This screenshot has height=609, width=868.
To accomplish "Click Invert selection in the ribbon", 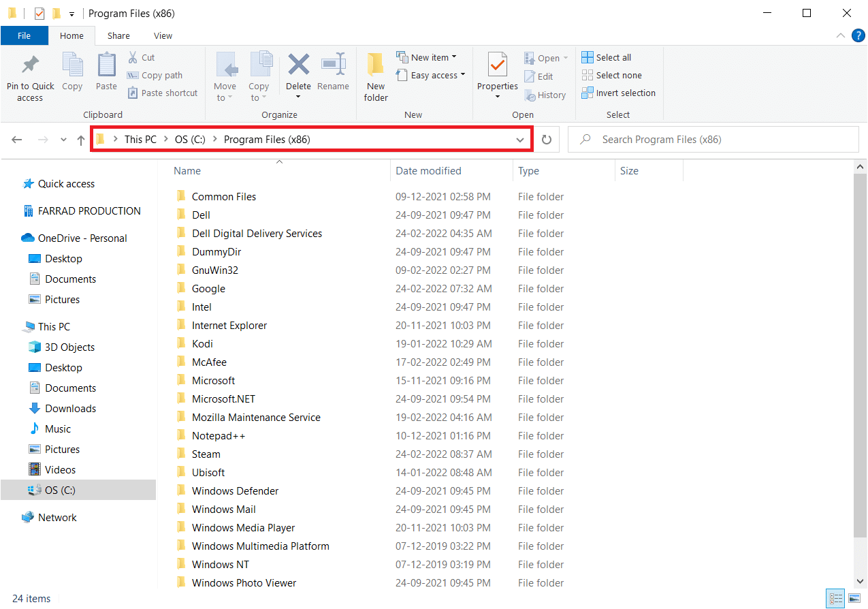I will [618, 93].
